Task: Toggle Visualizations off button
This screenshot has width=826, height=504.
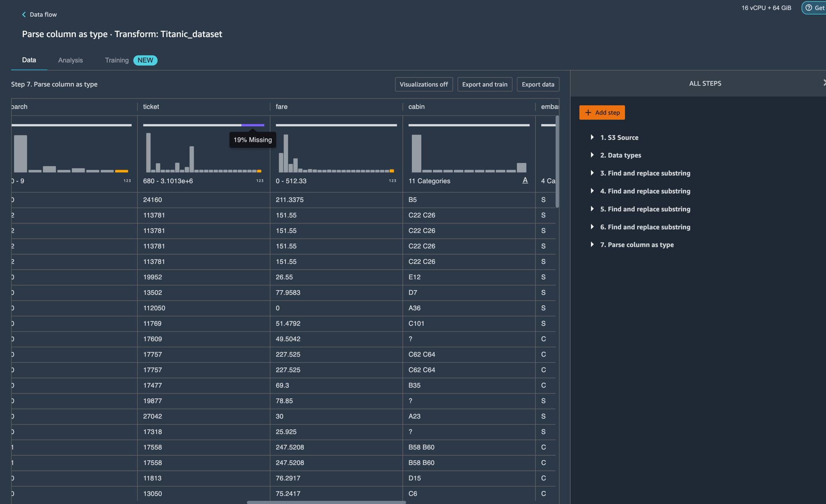Action: pos(424,84)
